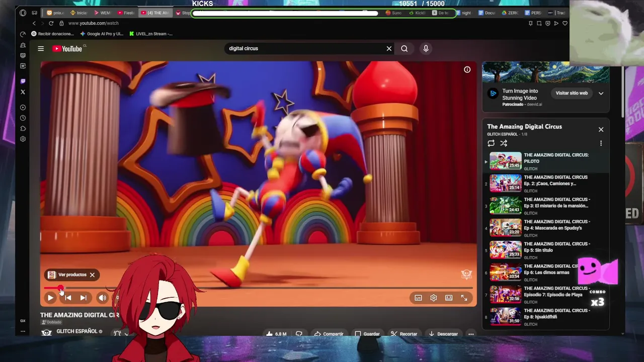Open the video info card icon
The width and height of the screenshot is (644, 362).
click(x=467, y=69)
